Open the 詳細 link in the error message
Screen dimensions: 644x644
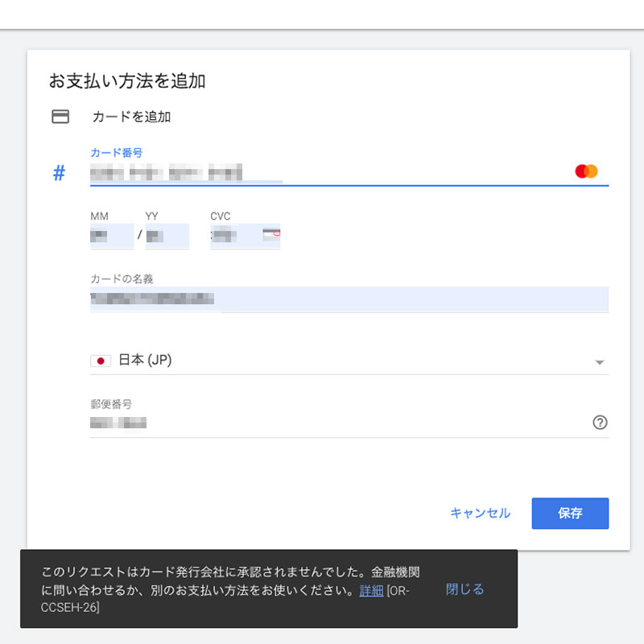tap(371, 590)
